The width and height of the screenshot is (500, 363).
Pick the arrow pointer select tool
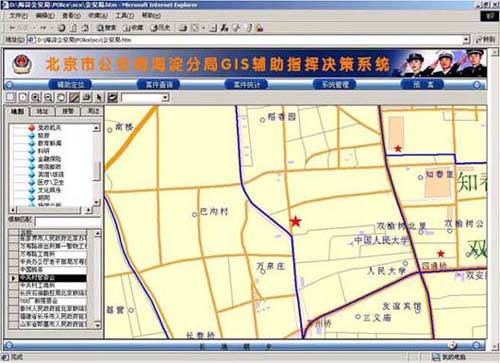[x=99, y=97]
